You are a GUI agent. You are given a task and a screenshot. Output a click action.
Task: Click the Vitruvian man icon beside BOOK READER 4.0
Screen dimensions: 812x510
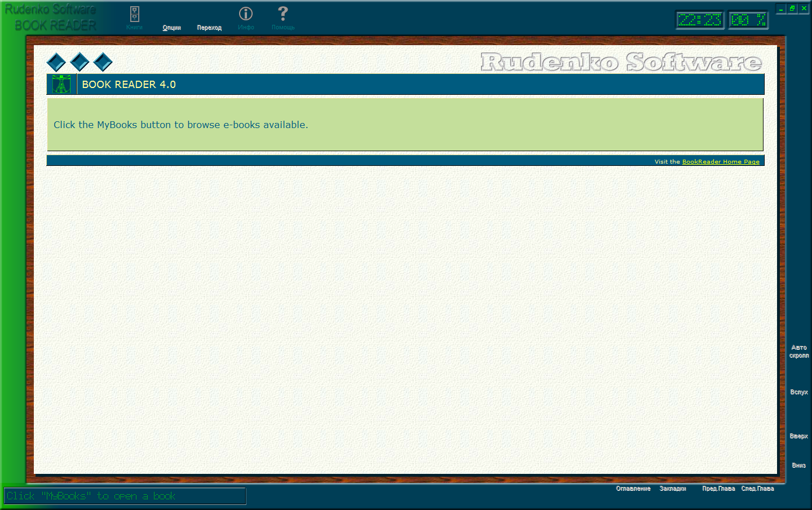pyautogui.click(x=61, y=84)
